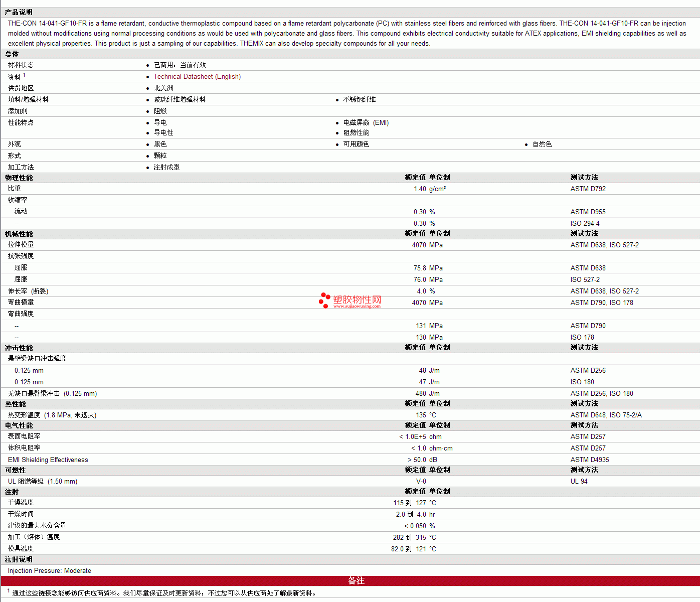The width and height of the screenshot is (700, 602).
Task: Select the UL 阻燃等级 (1.50 mm) label
Action: 43,482
